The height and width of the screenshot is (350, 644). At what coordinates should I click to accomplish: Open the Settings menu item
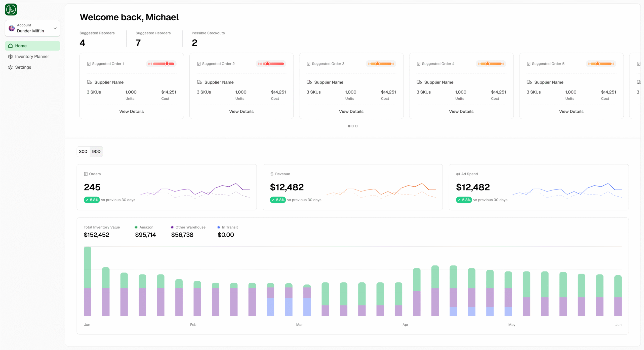tap(23, 67)
